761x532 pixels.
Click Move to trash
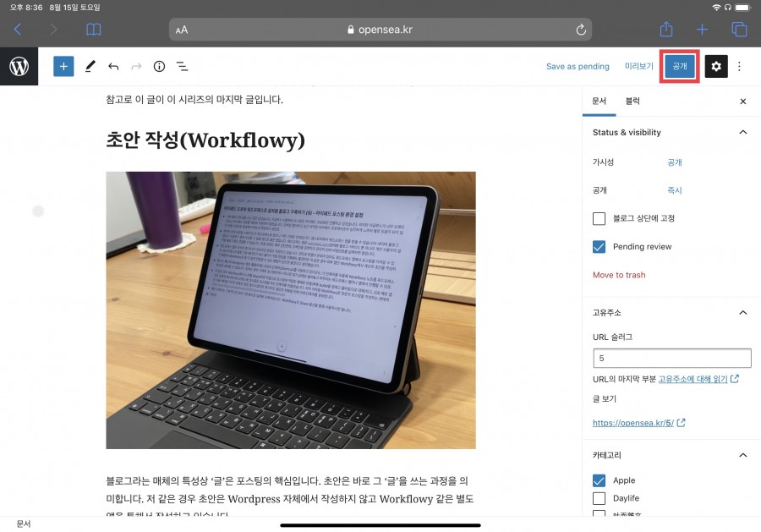coord(619,275)
